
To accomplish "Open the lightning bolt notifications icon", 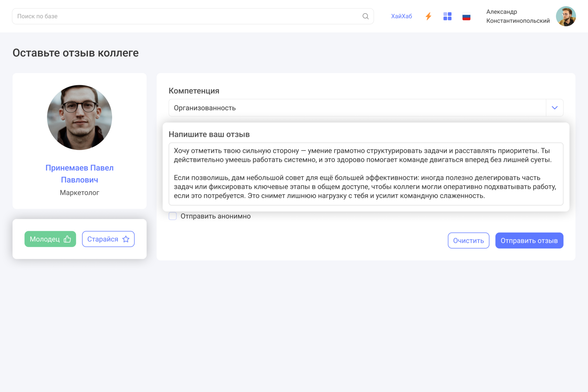I will click(428, 16).
